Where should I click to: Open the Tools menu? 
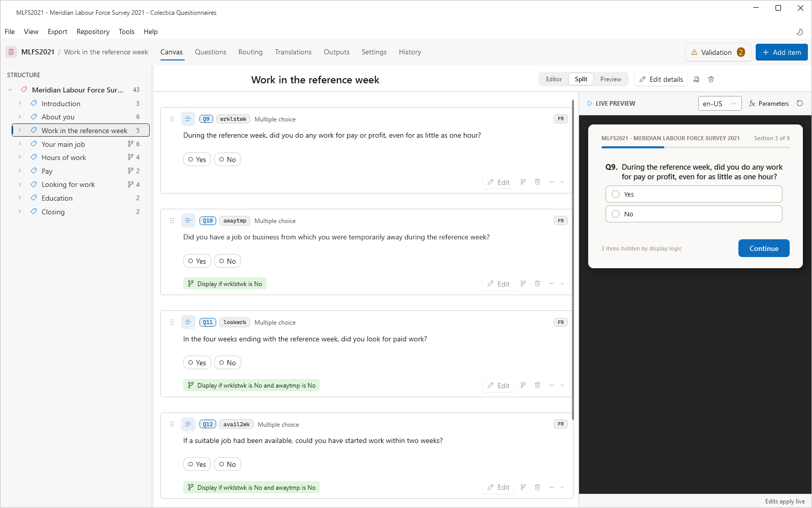coord(126,31)
